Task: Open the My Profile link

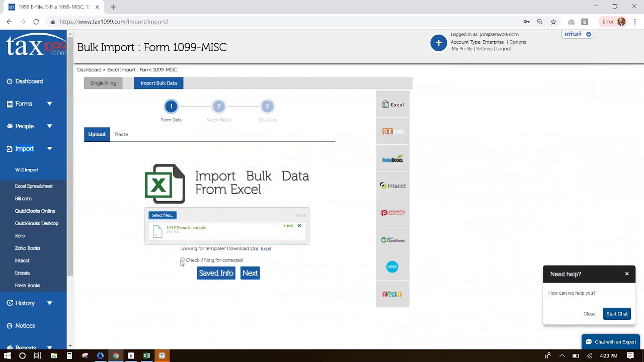Action: pyautogui.click(x=462, y=49)
